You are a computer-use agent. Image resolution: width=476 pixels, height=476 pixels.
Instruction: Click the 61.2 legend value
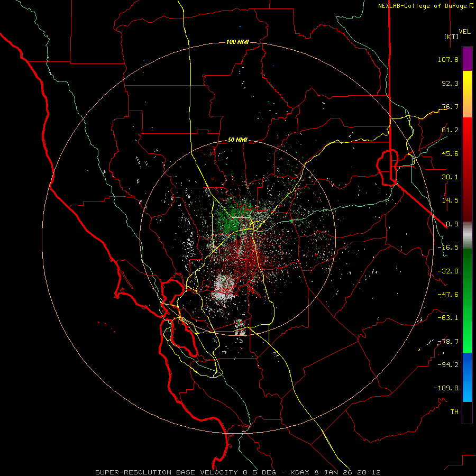(x=450, y=130)
